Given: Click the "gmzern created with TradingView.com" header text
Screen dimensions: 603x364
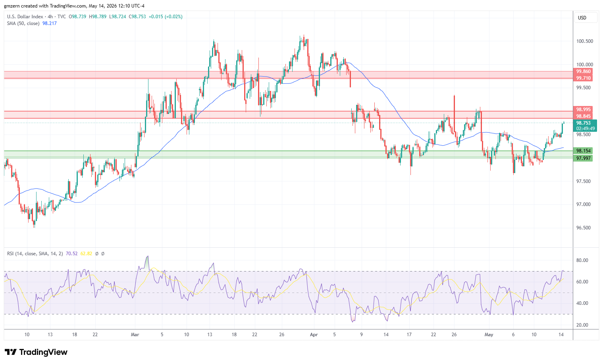Looking at the screenshot, I should 45,6.
